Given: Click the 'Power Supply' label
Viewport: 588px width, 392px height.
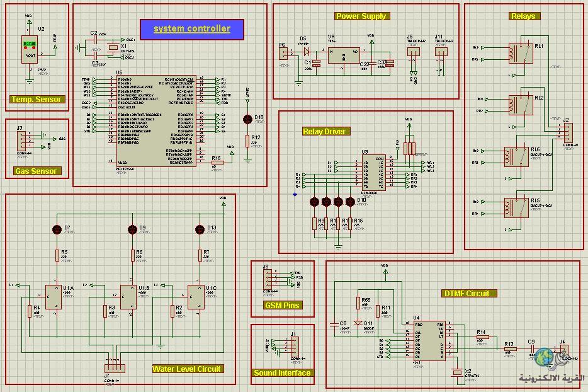Looking at the screenshot, I should pyautogui.click(x=361, y=16).
